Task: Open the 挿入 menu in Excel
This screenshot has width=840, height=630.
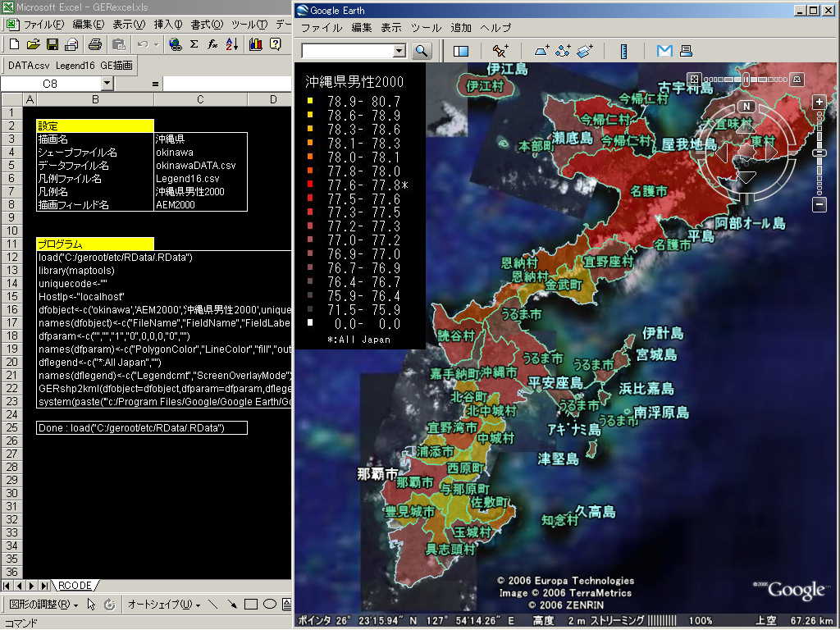Action: pos(168,25)
